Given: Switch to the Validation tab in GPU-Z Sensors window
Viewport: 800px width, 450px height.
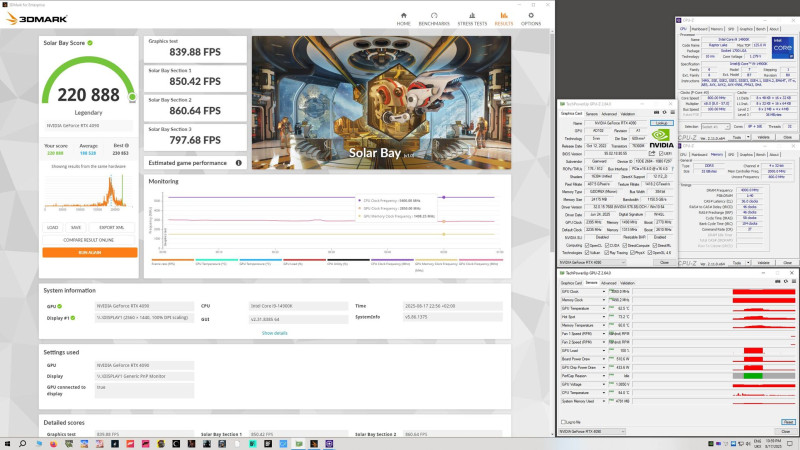Looking at the screenshot, I should click(628, 283).
